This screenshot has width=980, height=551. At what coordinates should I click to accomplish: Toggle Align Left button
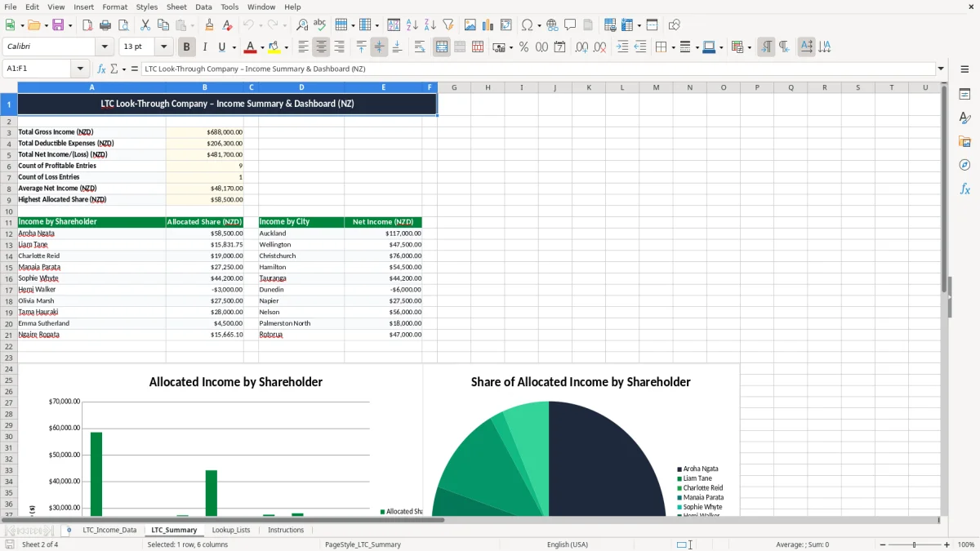click(x=304, y=47)
